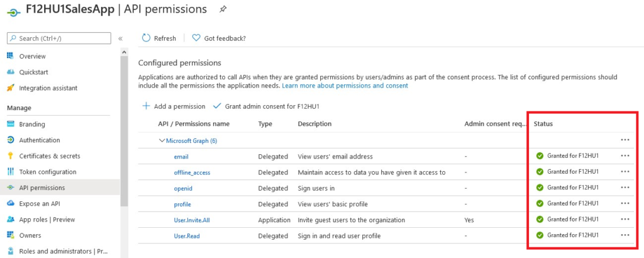Open Learn more about permissions and consent
Screen dimensions: 644x258
345,86
